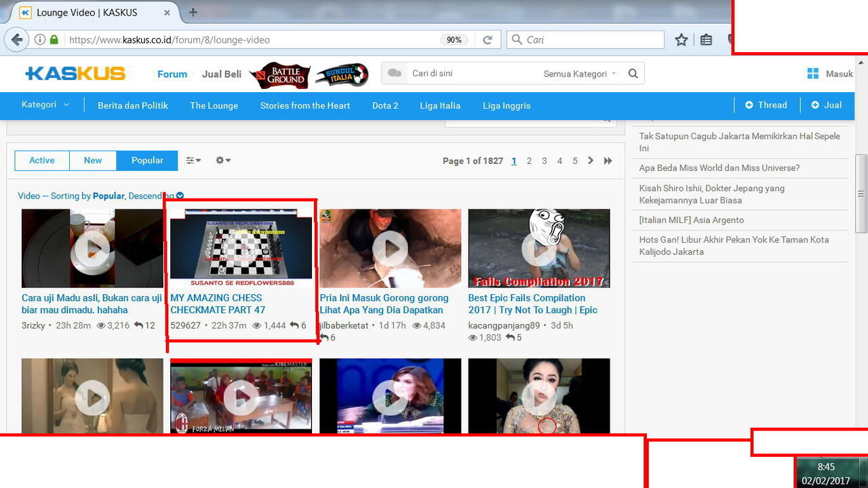Open the Sundul Italia banner icon

[x=342, y=75]
